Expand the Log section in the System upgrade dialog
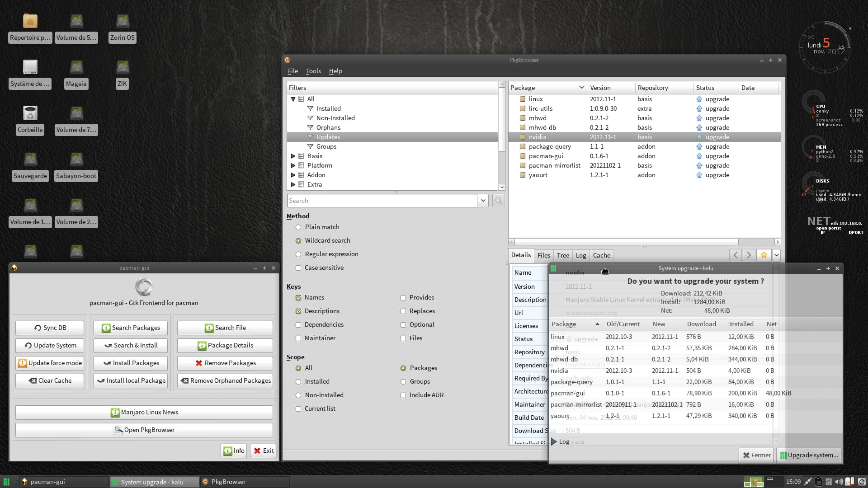 tap(554, 441)
